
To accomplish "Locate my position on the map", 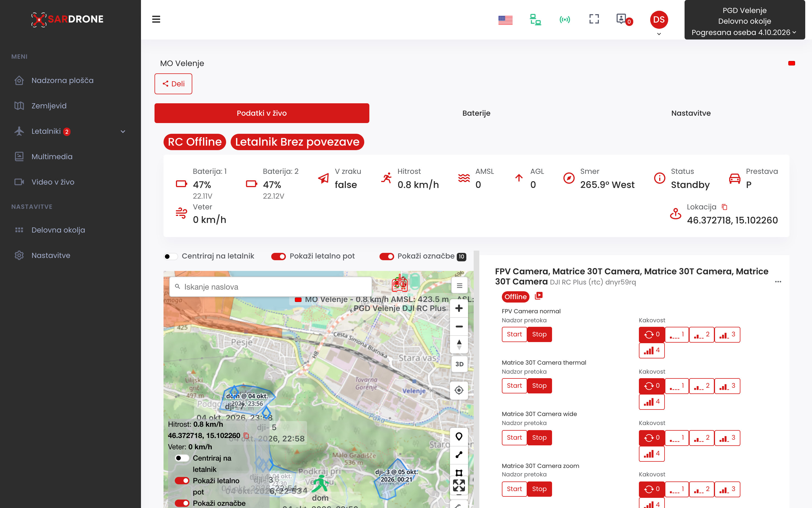I will [x=459, y=390].
